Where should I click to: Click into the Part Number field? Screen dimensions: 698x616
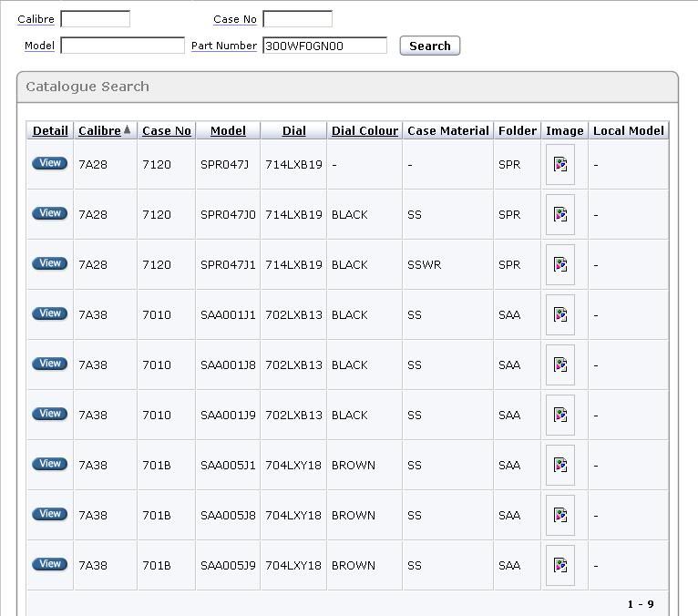324,46
